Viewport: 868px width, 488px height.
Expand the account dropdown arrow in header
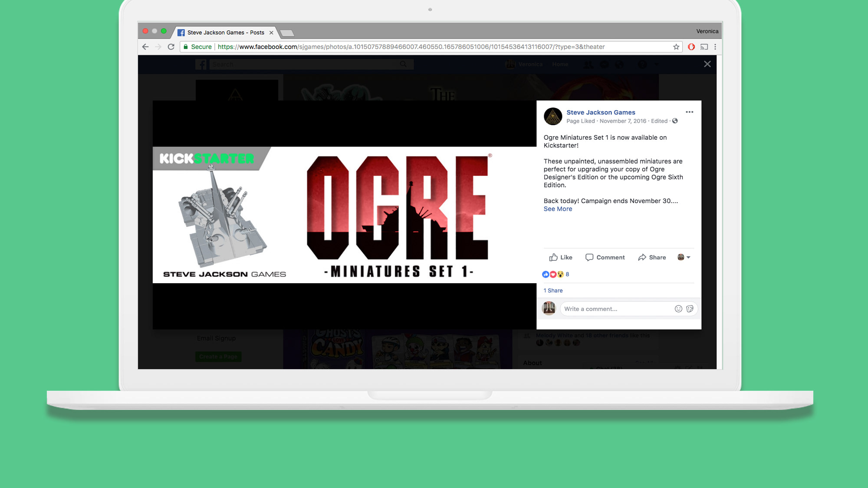pyautogui.click(x=657, y=65)
